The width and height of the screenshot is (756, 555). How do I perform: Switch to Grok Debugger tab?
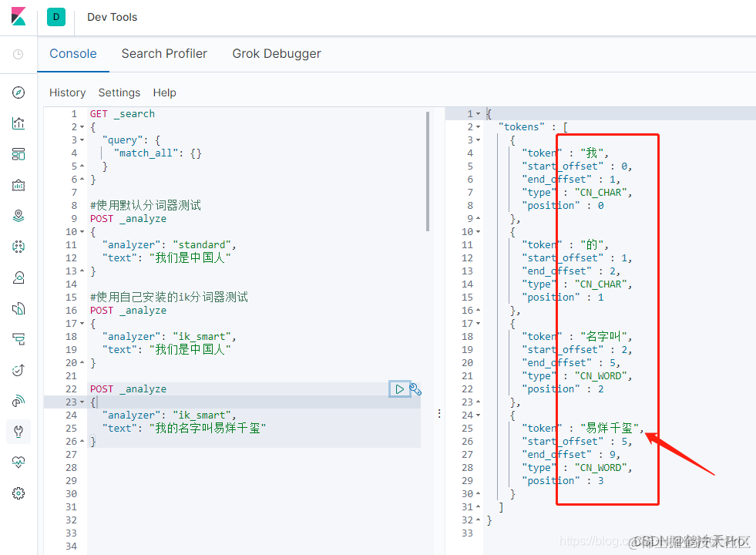coord(277,53)
